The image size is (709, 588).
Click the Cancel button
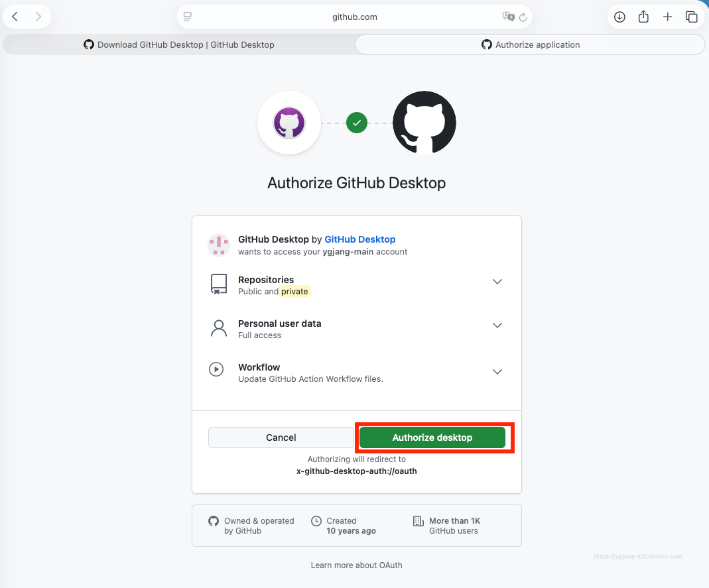pyautogui.click(x=281, y=438)
